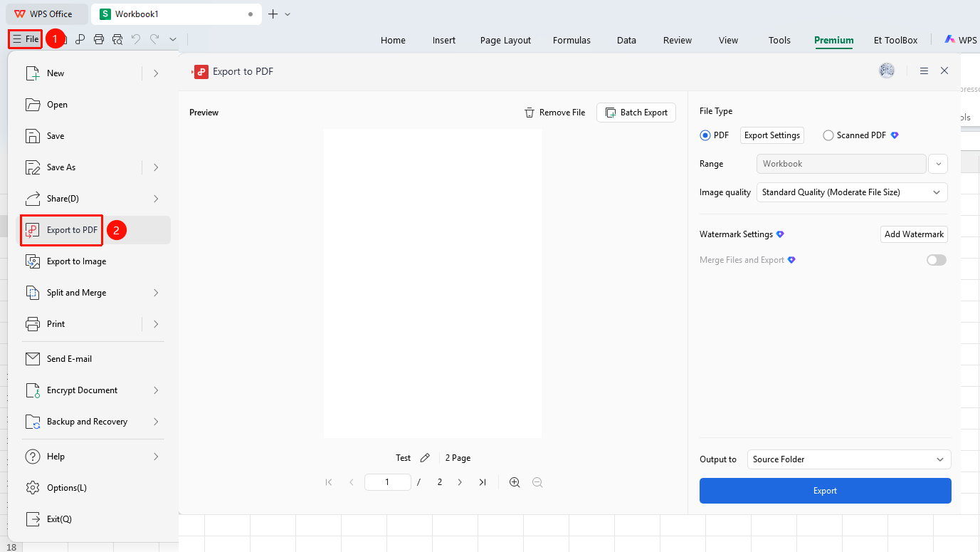Open Split and Merge menu item
The height and width of the screenshot is (552, 980).
(x=93, y=293)
